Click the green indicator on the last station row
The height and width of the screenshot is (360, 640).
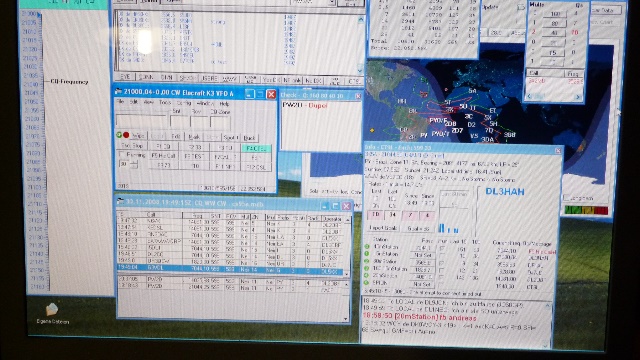point(367,282)
